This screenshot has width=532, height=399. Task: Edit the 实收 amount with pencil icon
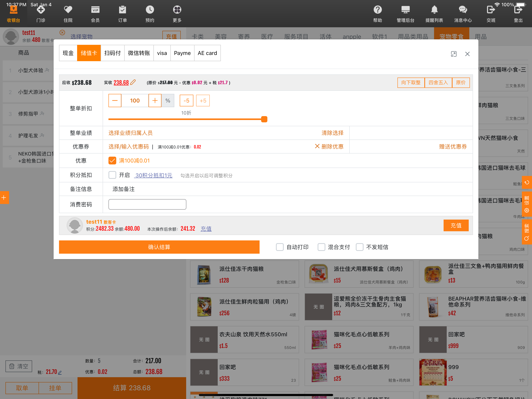133,82
